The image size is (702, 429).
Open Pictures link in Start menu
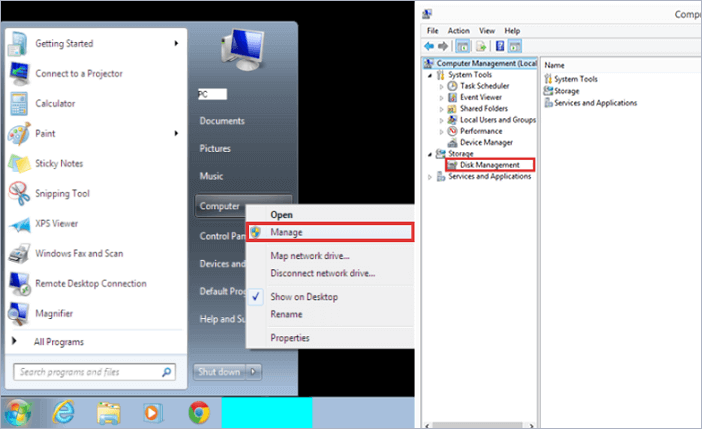coord(215,149)
